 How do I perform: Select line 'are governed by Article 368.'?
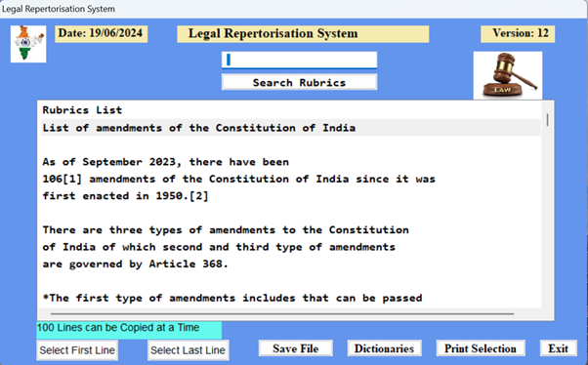291,264
